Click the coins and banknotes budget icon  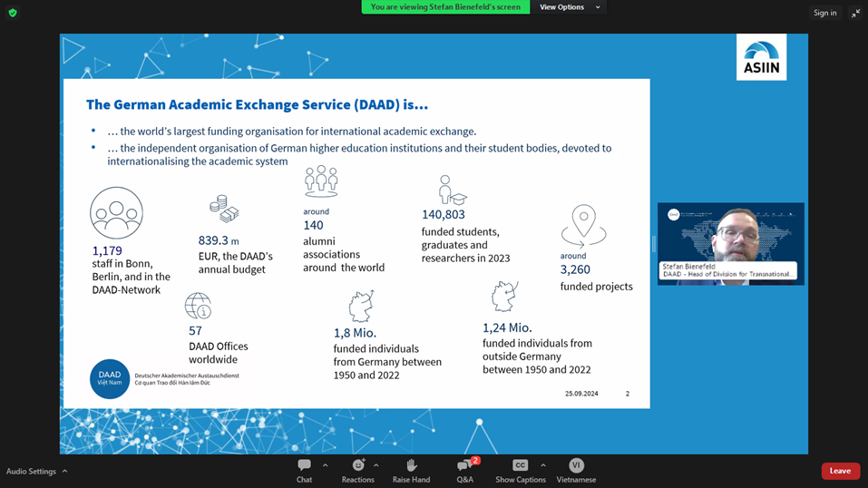pos(224,209)
